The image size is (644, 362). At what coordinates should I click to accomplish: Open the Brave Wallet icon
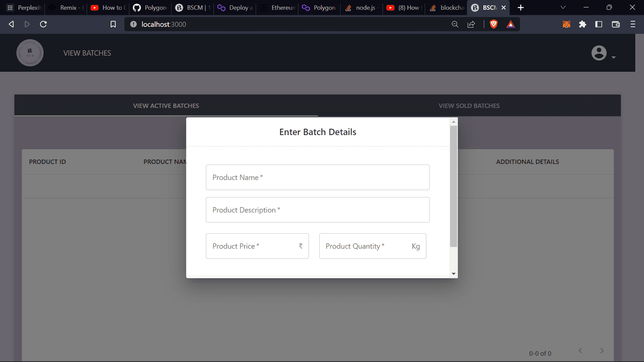pyautogui.click(x=616, y=24)
